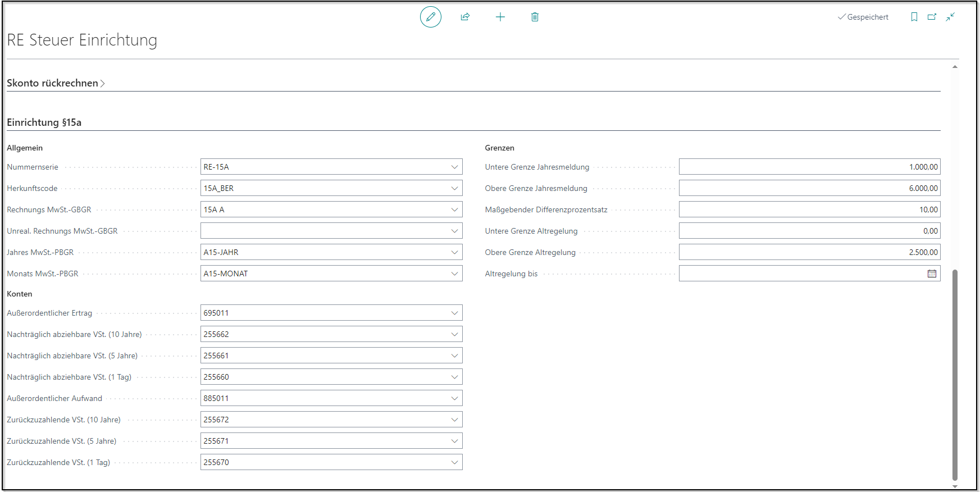Click the share icon in toolbar

(x=465, y=17)
